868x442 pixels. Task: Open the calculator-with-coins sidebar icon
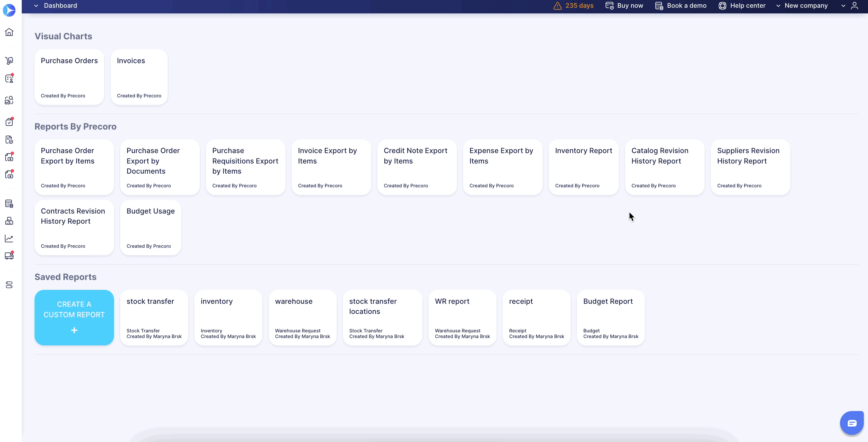pos(9,203)
